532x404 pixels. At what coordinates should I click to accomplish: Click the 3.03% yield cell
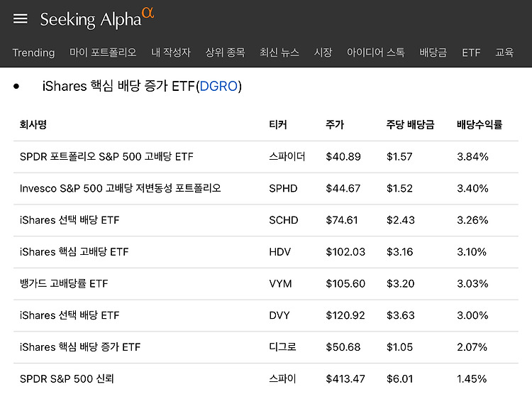click(x=472, y=283)
